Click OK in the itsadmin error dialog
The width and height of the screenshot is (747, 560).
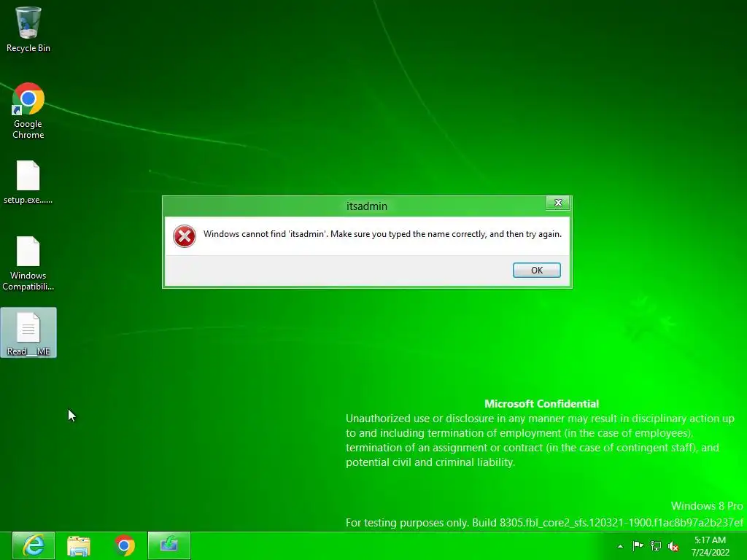(536, 270)
